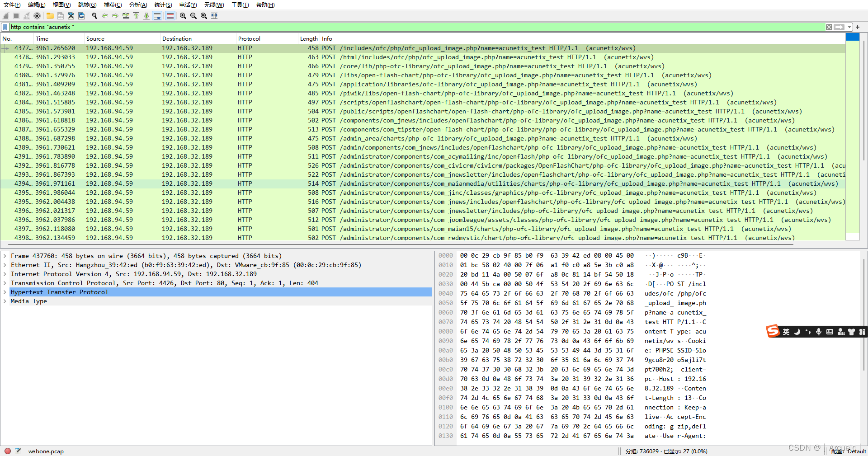Image resolution: width=868 pixels, height=456 pixels.
Task: Zoom in on packet text
Action: pos(183,16)
